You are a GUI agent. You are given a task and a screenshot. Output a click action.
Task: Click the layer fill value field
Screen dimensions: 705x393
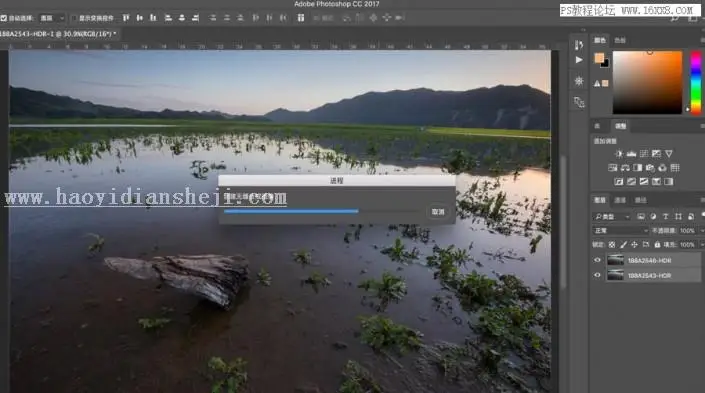[x=687, y=245]
